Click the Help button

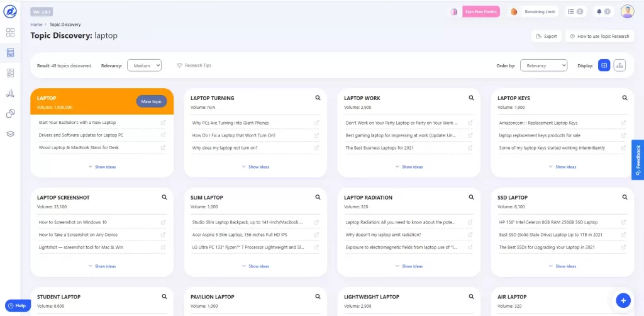coord(17,306)
